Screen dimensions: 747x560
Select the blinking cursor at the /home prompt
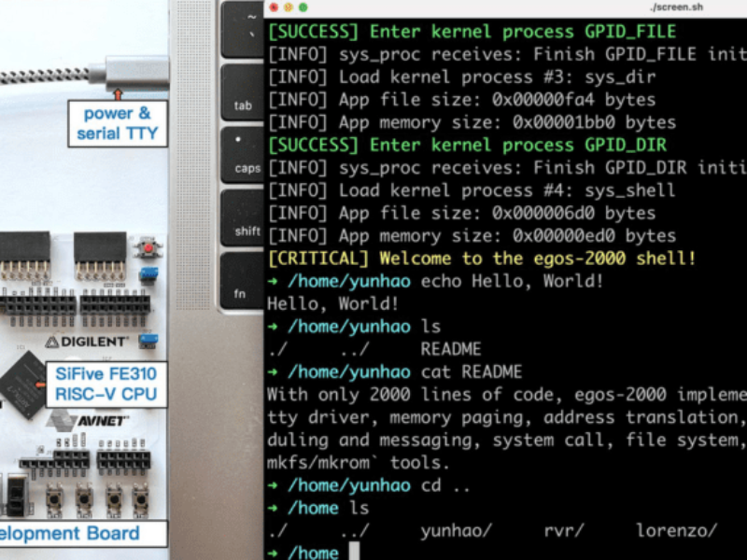point(355,551)
